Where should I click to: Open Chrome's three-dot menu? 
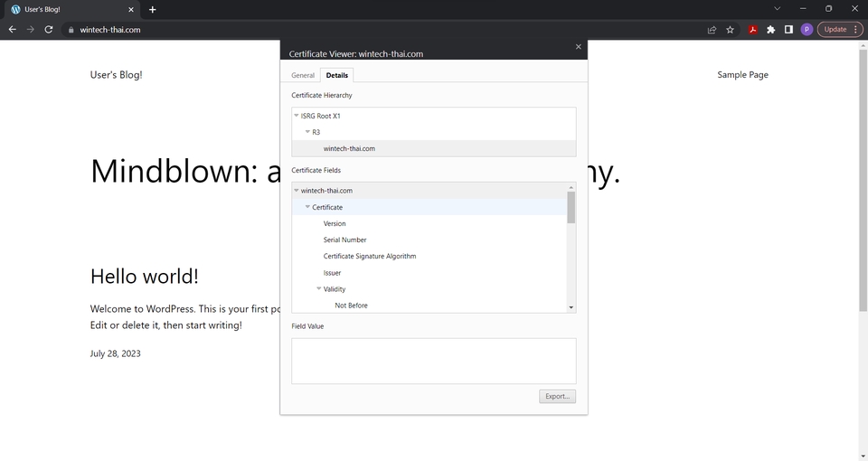(856, 30)
